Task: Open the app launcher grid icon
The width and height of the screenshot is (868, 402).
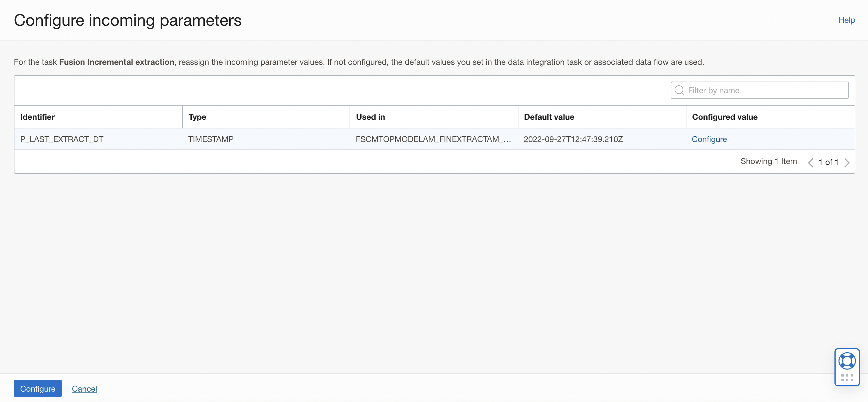Action: [847, 378]
